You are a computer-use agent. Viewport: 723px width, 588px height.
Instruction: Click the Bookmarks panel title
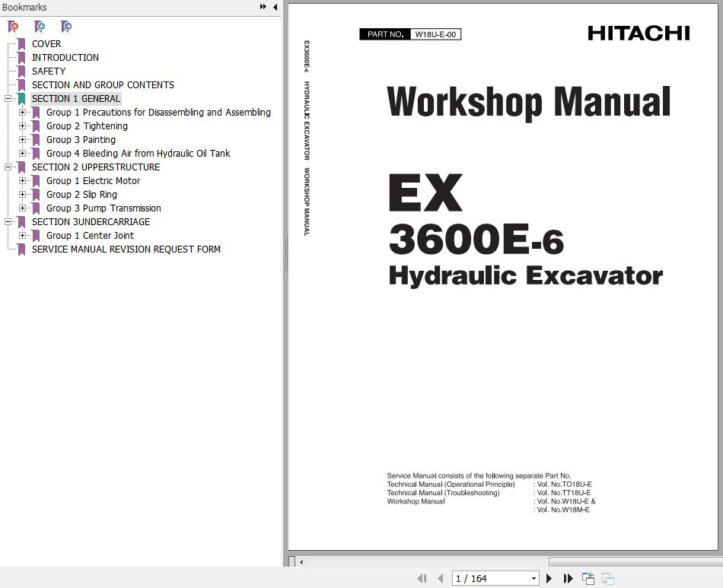click(24, 8)
